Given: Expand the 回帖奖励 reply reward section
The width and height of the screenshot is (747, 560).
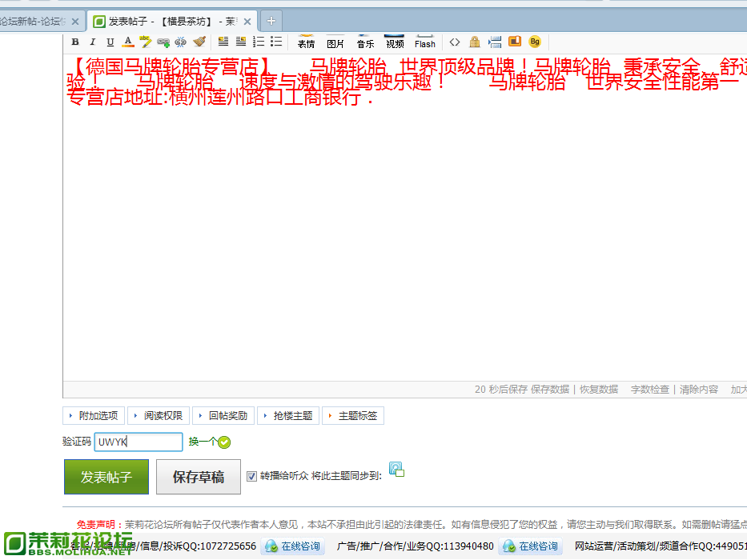Looking at the screenshot, I should click(223, 416).
